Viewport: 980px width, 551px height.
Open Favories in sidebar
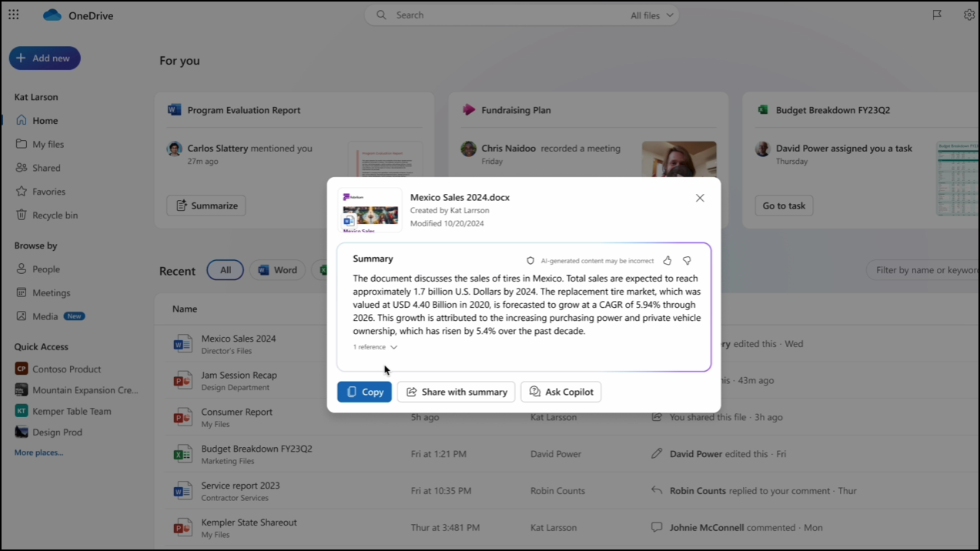[x=48, y=192]
